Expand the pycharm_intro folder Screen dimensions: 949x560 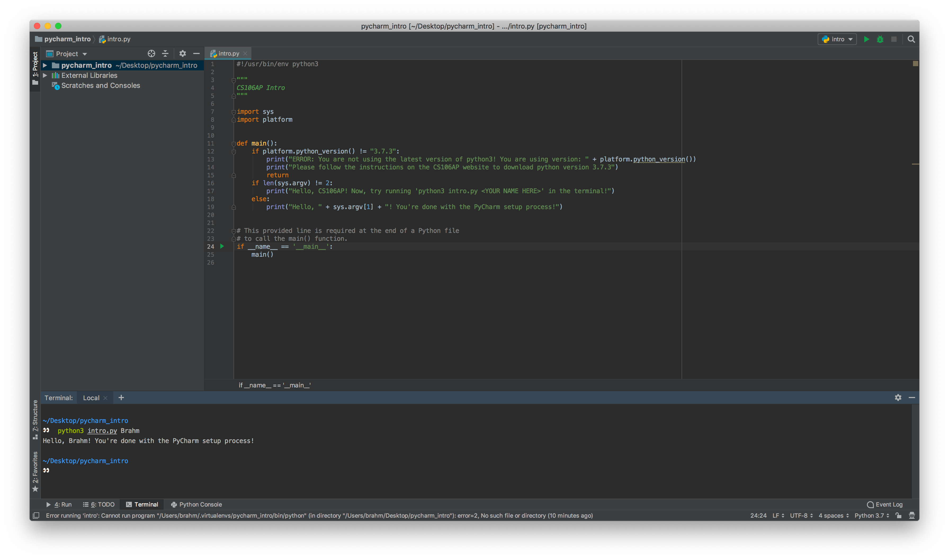point(45,65)
